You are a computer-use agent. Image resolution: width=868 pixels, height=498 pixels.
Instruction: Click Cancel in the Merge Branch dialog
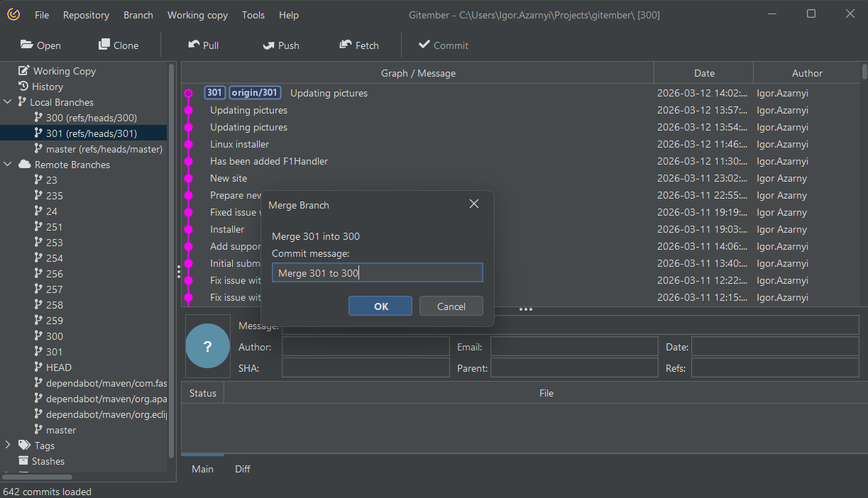click(x=451, y=306)
